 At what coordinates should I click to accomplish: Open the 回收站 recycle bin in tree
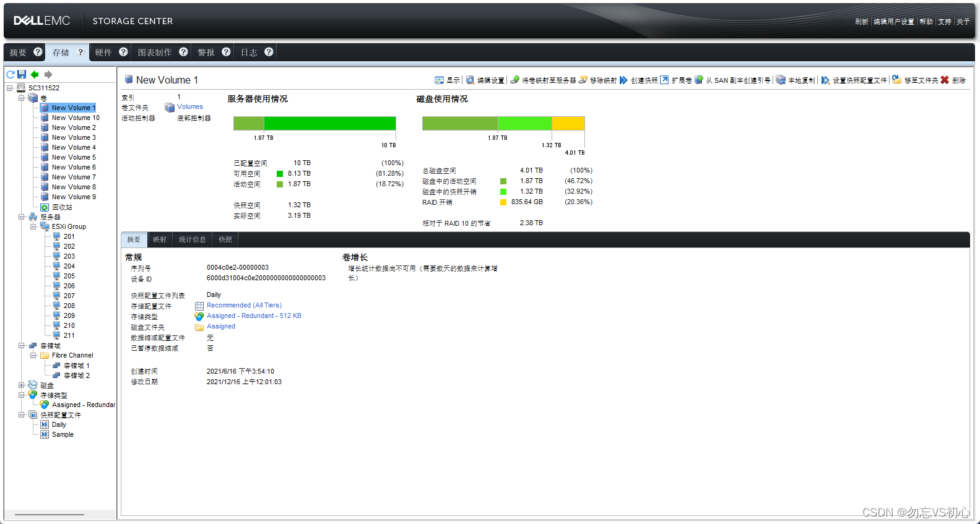tap(61, 207)
